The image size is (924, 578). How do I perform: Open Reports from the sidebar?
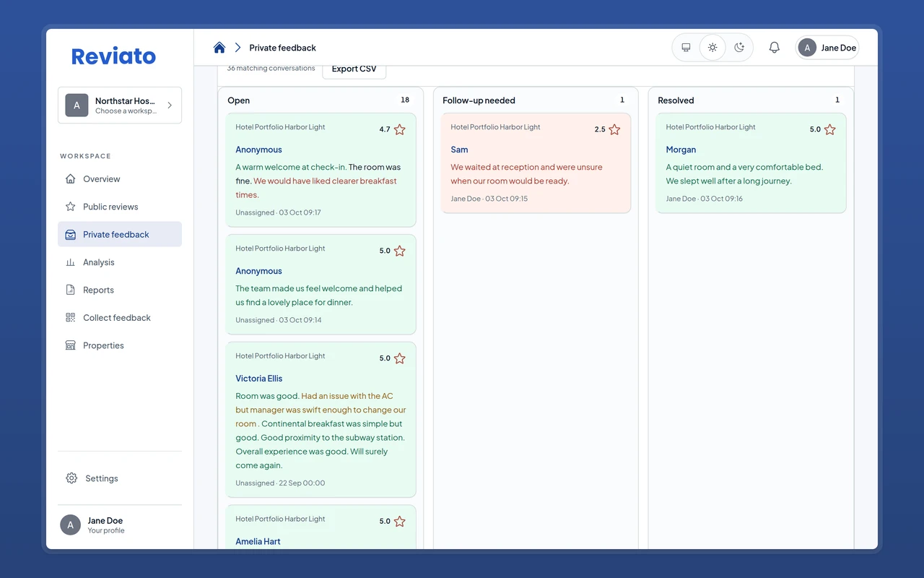click(120, 290)
